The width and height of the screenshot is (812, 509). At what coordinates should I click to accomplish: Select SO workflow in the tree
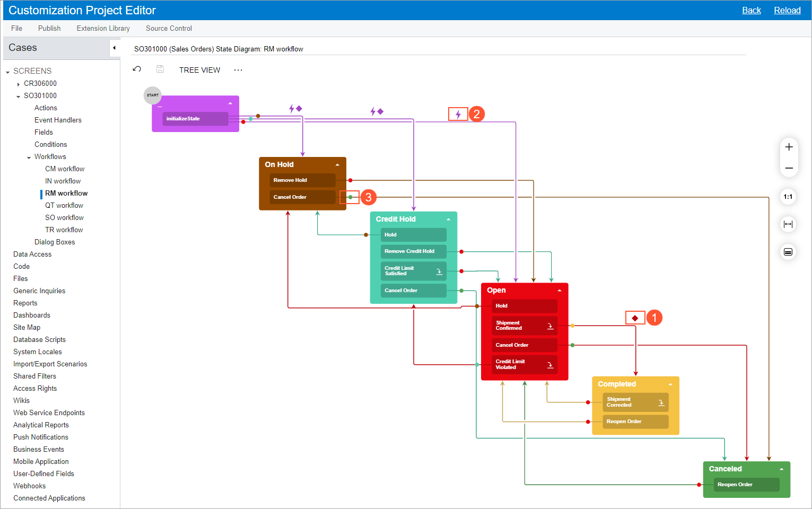[x=64, y=218]
